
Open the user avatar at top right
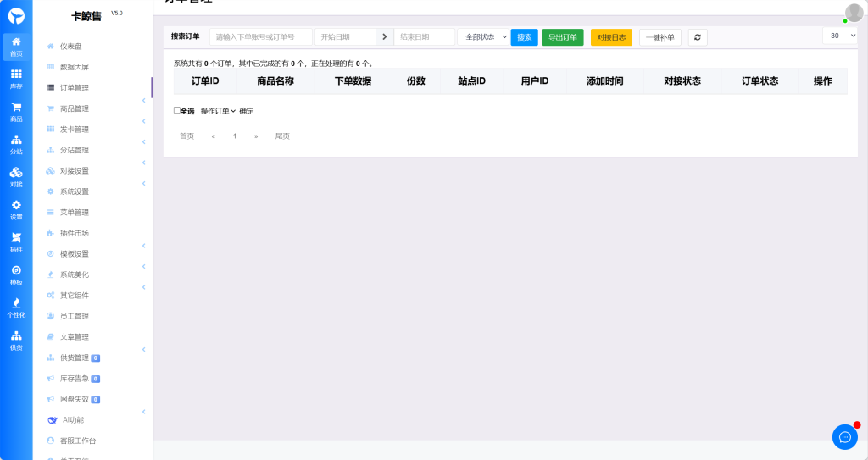(854, 12)
